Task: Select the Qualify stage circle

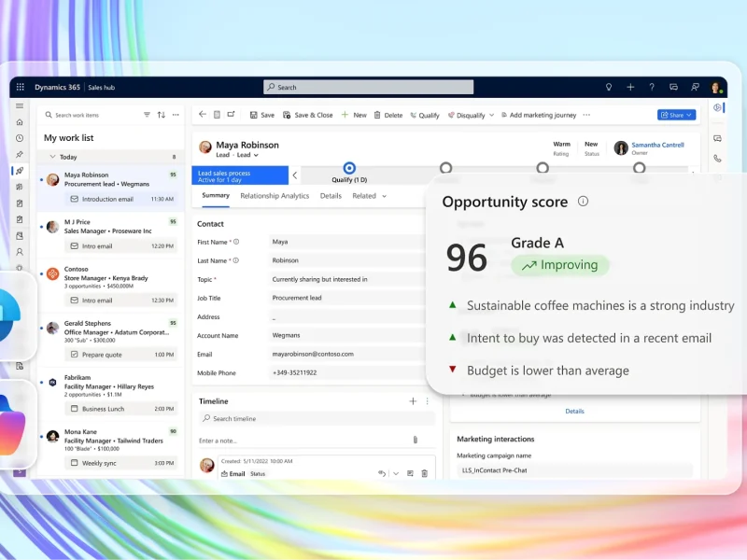Action: click(x=349, y=168)
